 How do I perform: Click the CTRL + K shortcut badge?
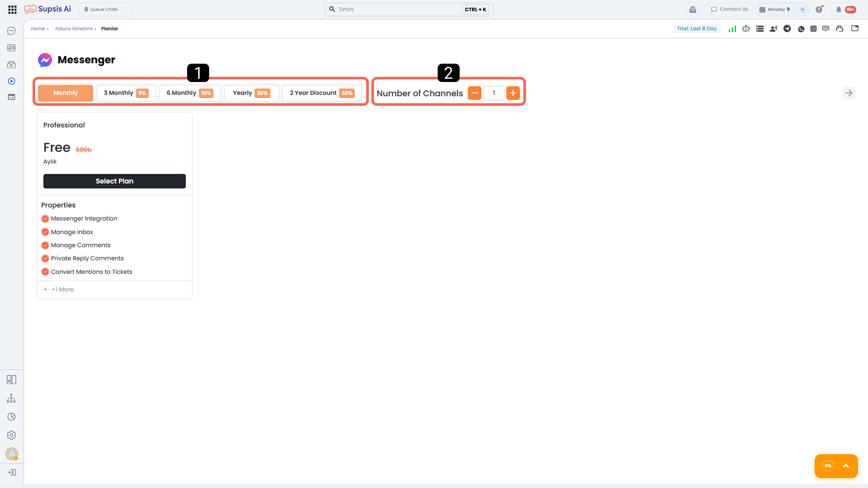click(x=475, y=10)
